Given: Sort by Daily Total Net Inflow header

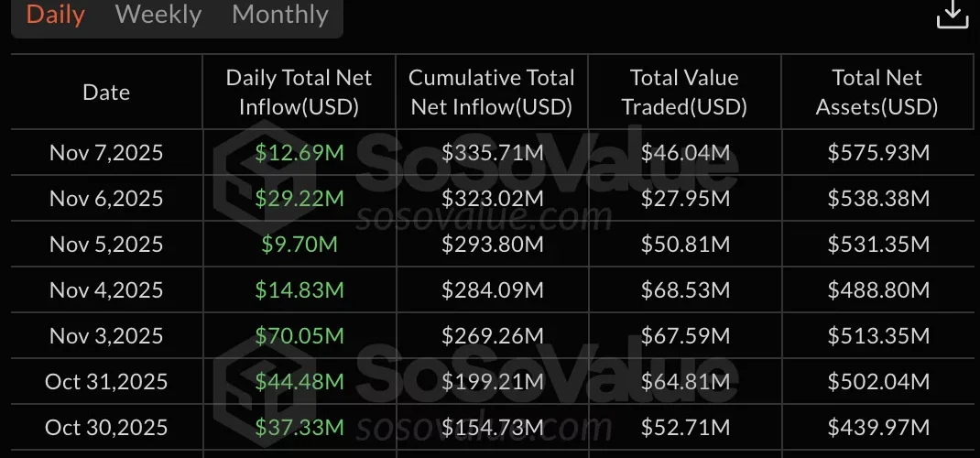Looking at the screenshot, I should point(299,93).
